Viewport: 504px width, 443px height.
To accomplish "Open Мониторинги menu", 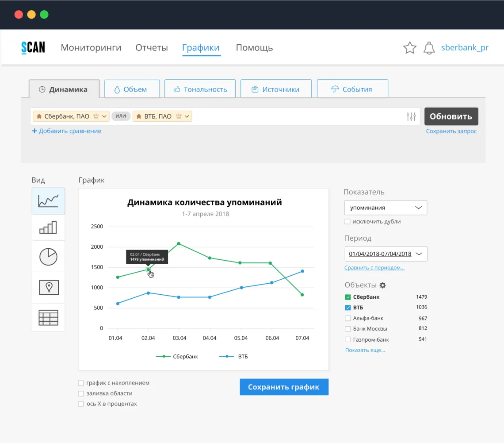I will pos(91,48).
